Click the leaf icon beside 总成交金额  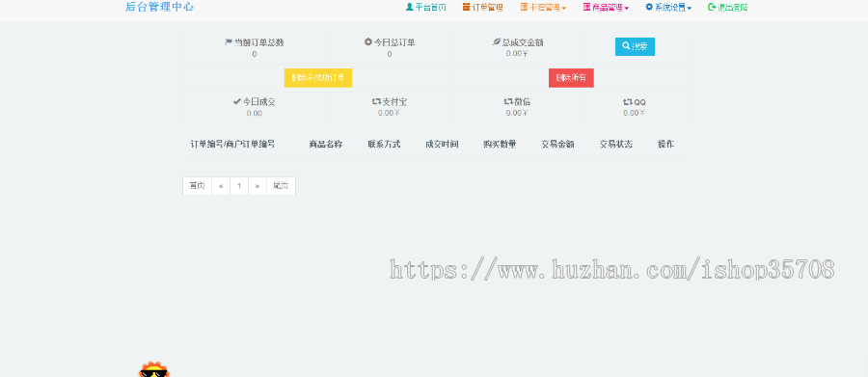pos(497,42)
